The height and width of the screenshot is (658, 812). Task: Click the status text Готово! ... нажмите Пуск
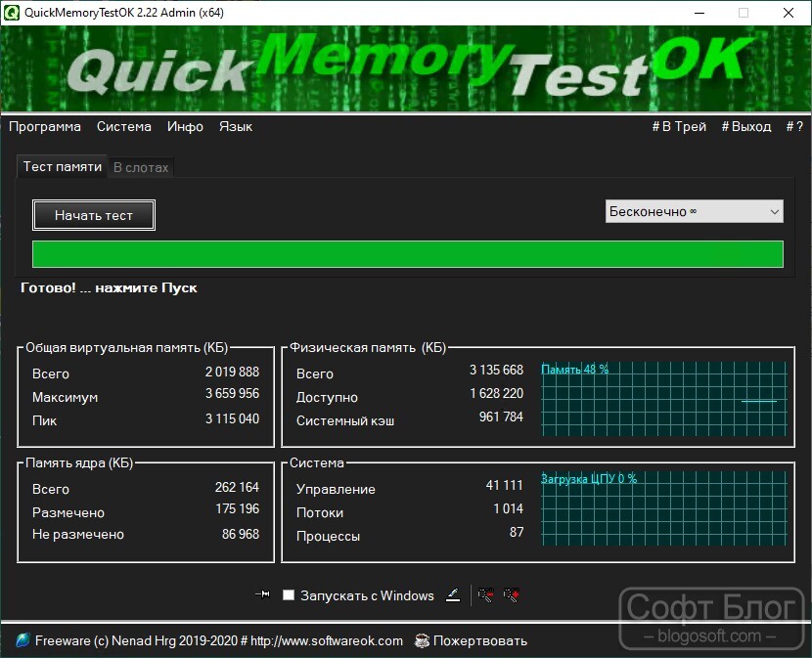coord(109,288)
